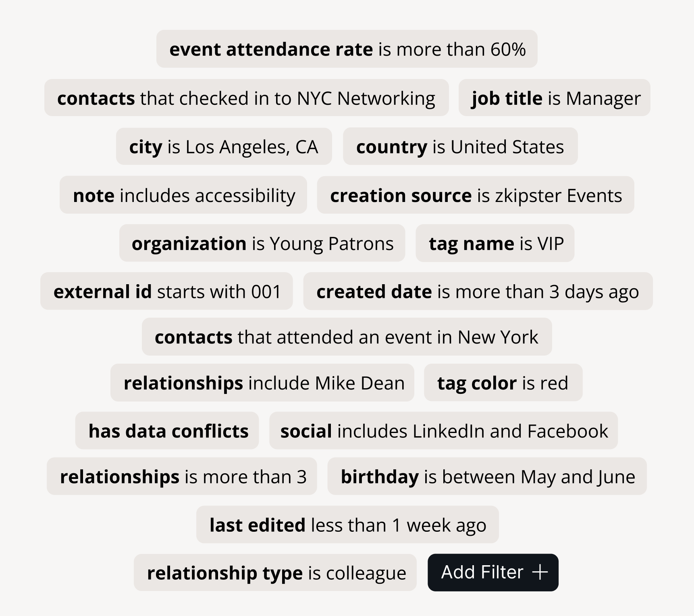Screen dimensions: 694x616
Task: Click the organization is Young Patrons chip
Action: coord(262,243)
